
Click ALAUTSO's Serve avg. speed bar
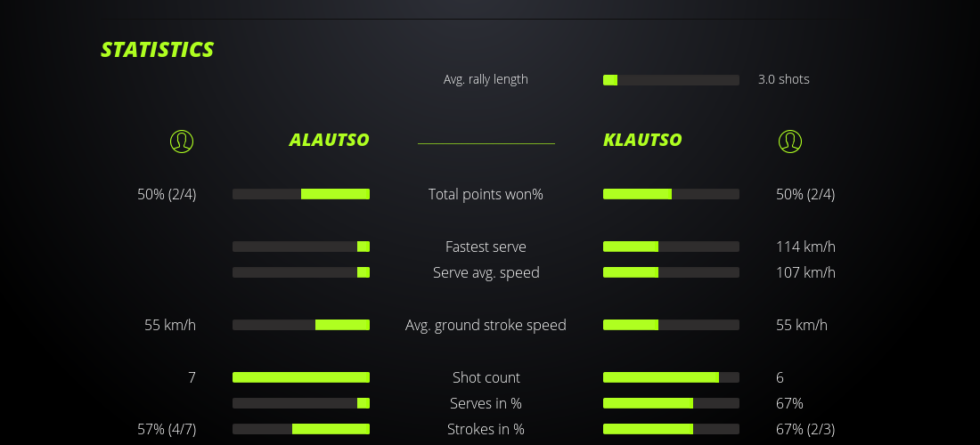(x=301, y=272)
